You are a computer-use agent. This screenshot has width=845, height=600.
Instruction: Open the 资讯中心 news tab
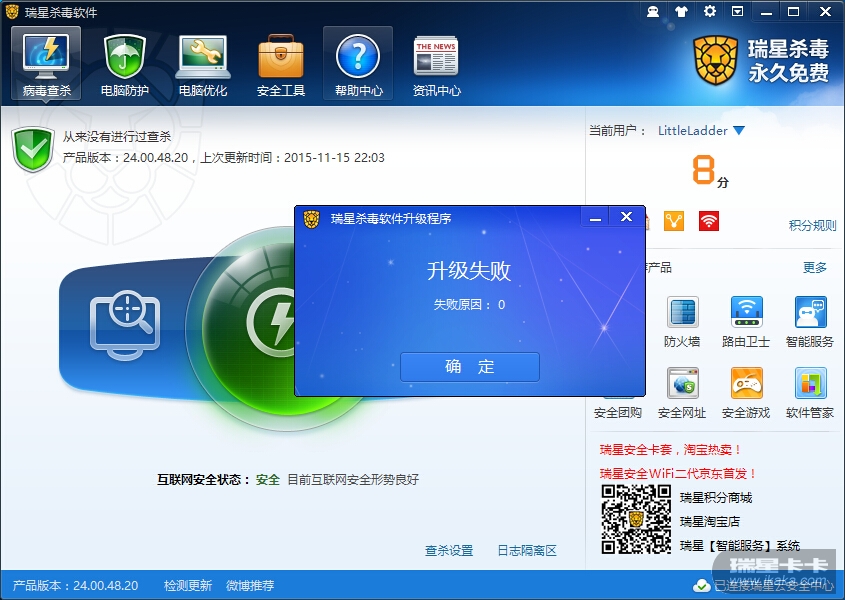pyautogui.click(x=437, y=64)
